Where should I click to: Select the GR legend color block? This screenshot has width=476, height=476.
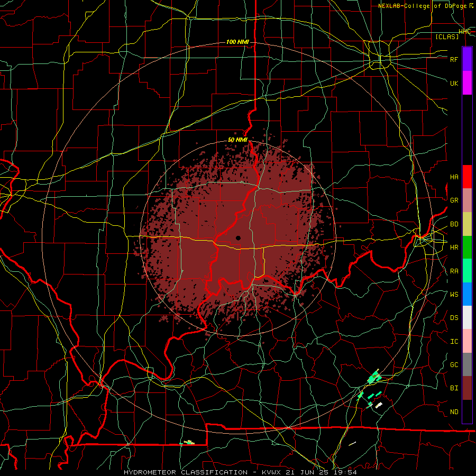pyautogui.click(x=467, y=200)
